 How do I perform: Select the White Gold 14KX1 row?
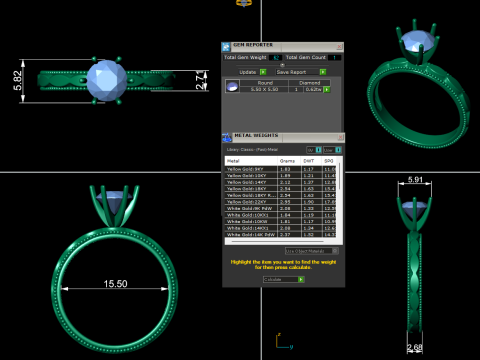tap(281, 228)
